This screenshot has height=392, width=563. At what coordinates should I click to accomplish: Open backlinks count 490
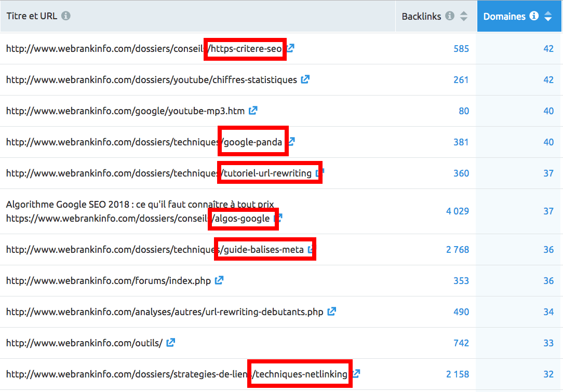coord(461,312)
